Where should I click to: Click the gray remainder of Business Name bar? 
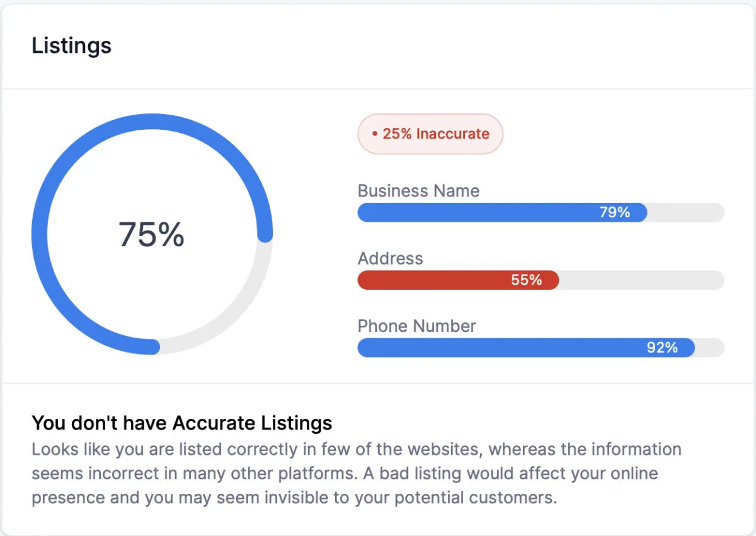pyautogui.click(x=685, y=212)
